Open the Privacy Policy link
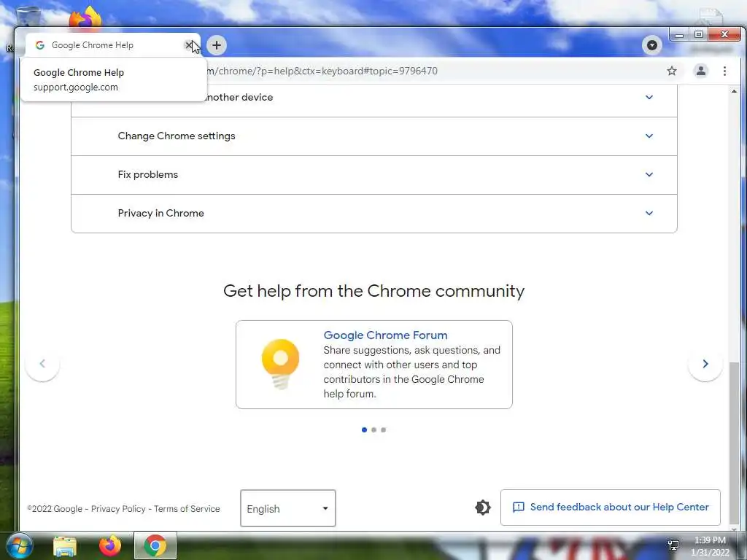 click(118, 509)
